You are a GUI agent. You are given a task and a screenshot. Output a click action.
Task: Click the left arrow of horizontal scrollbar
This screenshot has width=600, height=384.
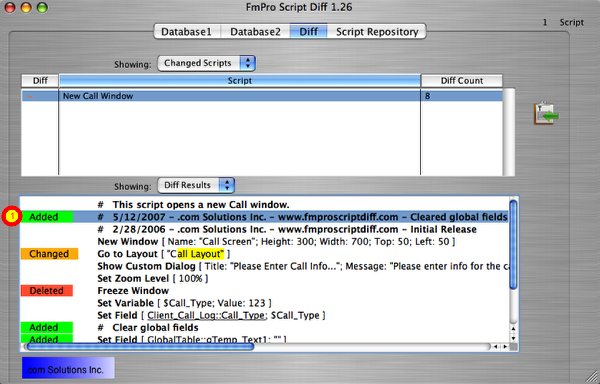tap(496, 347)
